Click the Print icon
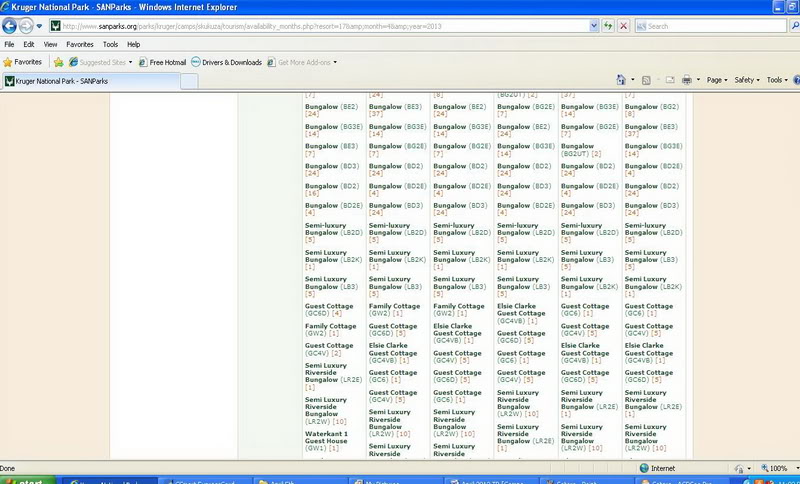This screenshot has height=484, width=800. click(687, 80)
